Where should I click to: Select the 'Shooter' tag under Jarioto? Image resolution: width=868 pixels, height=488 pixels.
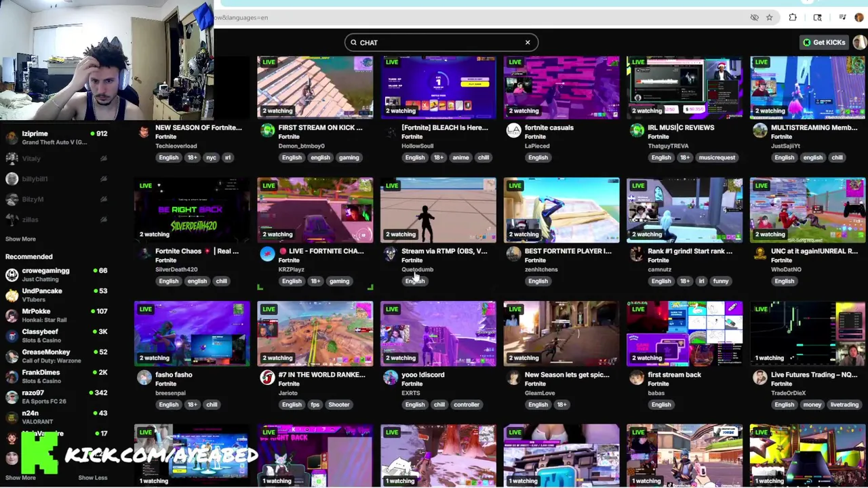339,405
